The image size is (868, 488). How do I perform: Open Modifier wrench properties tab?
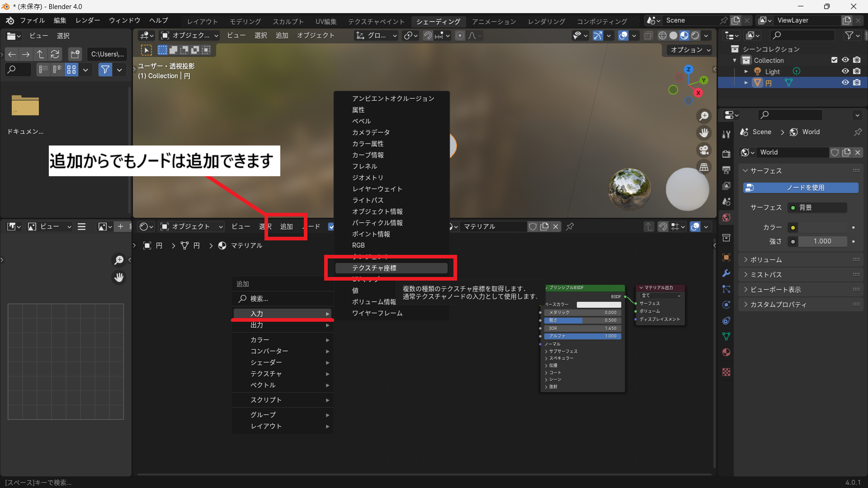pyautogui.click(x=726, y=273)
